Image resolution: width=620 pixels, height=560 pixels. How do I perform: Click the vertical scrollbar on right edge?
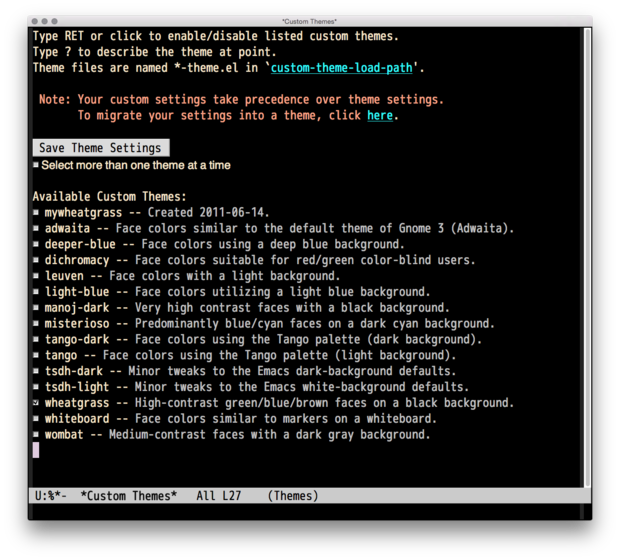coord(587,257)
